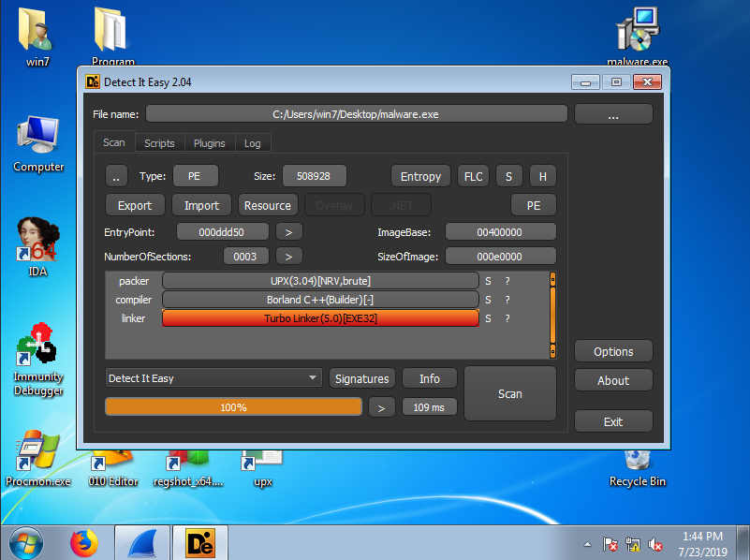Click the H button

coord(543,176)
